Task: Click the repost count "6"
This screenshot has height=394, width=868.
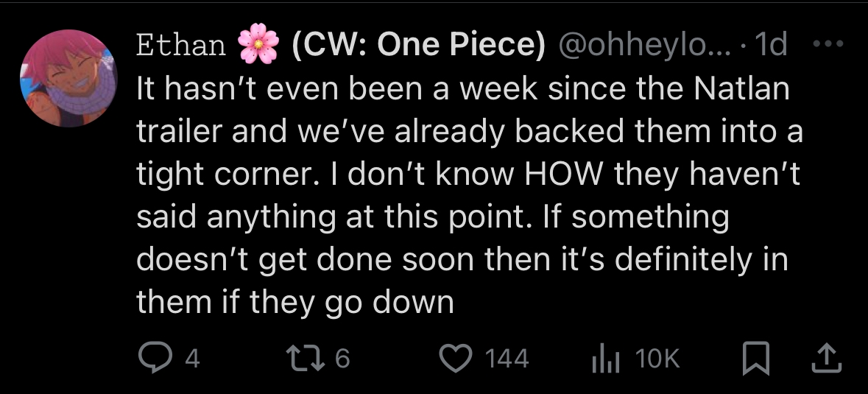Action: pyautogui.click(x=342, y=359)
